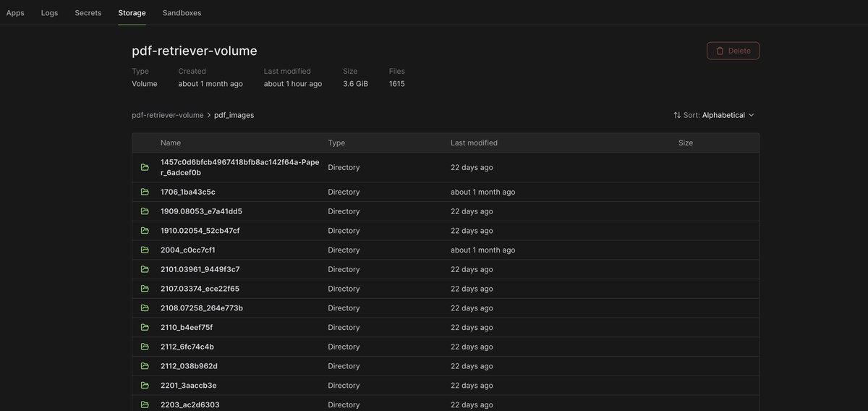Viewport: 868px width, 411px height.
Task: Open directory 2108.07258_264e773b
Action: pos(201,308)
